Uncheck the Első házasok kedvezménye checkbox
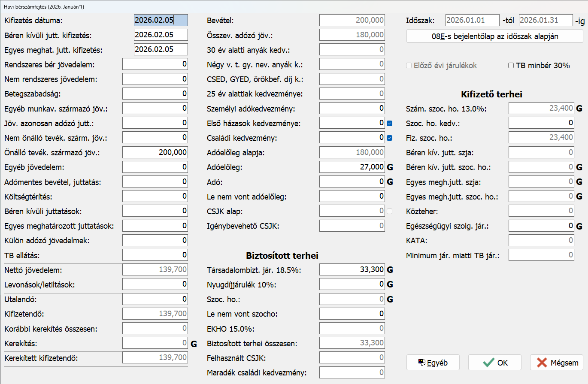 click(390, 124)
